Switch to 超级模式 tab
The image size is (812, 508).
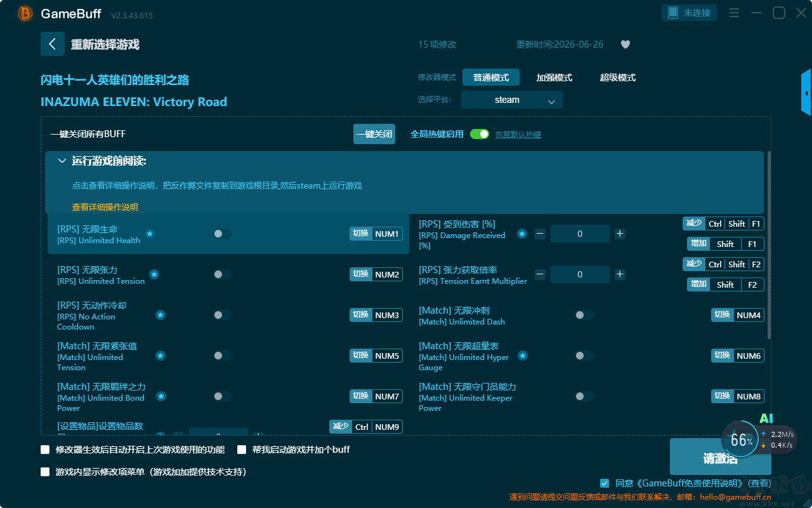(618, 77)
